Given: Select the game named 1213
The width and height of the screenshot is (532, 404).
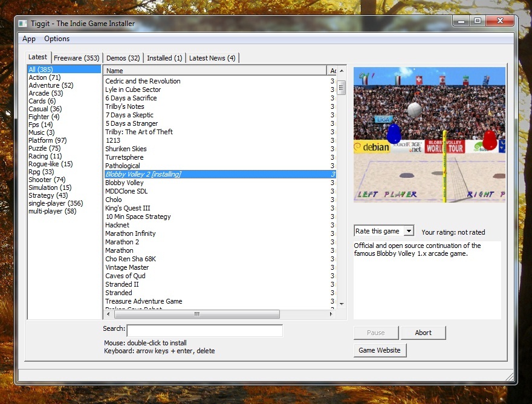Looking at the screenshot, I should [x=220, y=140].
